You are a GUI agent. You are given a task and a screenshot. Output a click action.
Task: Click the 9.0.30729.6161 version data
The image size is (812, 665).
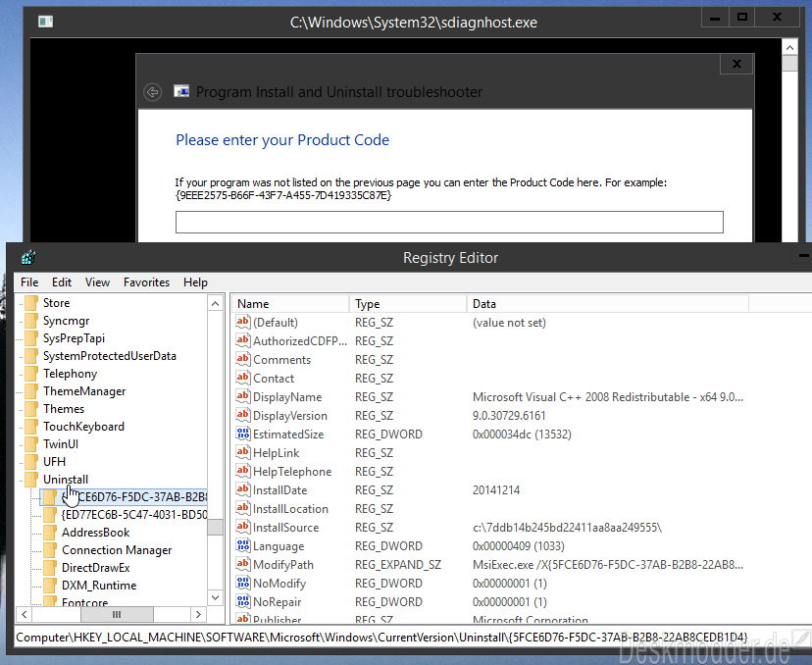click(509, 415)
